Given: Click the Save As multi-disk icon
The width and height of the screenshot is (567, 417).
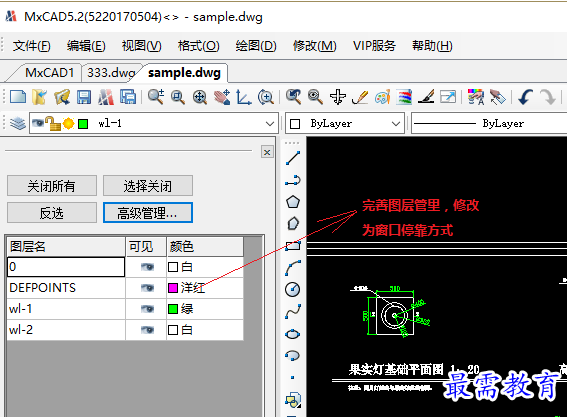Looking at the screenshot, I should point(128,97).
